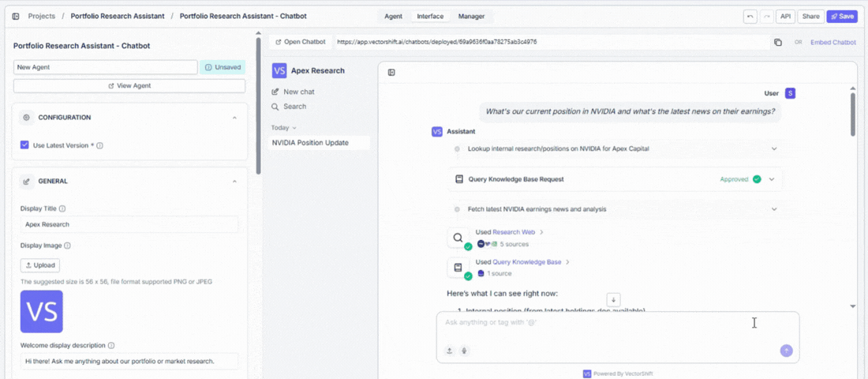Click the settings panel vertical scrollbar

pyautogui.click(x=258, y=105)
